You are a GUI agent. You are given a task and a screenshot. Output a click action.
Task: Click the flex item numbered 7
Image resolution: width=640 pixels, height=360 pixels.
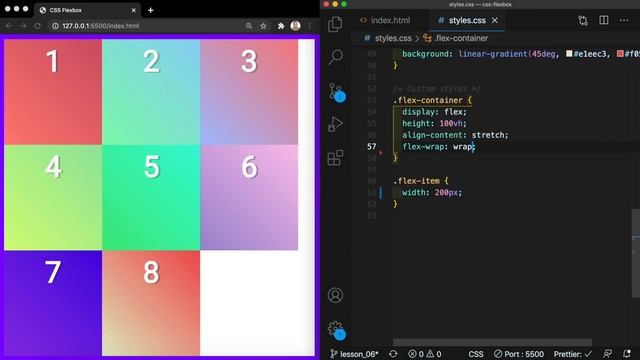(x=53, y=303)
